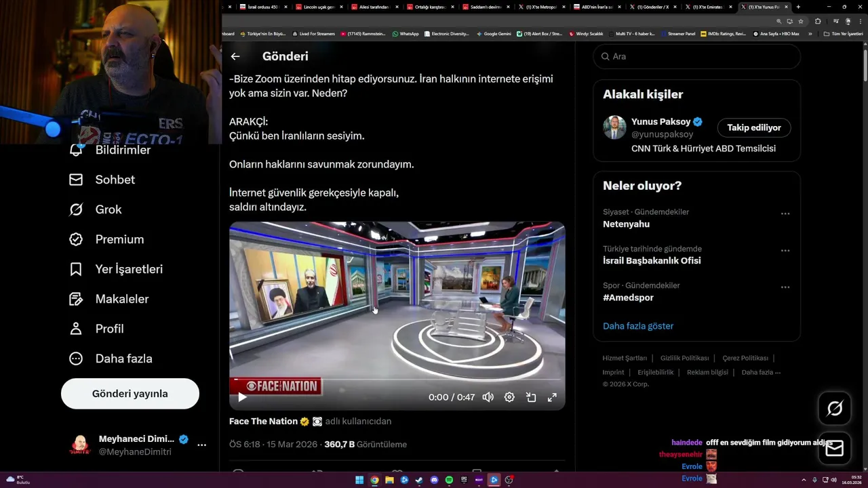
Task: Open Bildirimler in the left sidebar
Action: (x=111, y=150)
